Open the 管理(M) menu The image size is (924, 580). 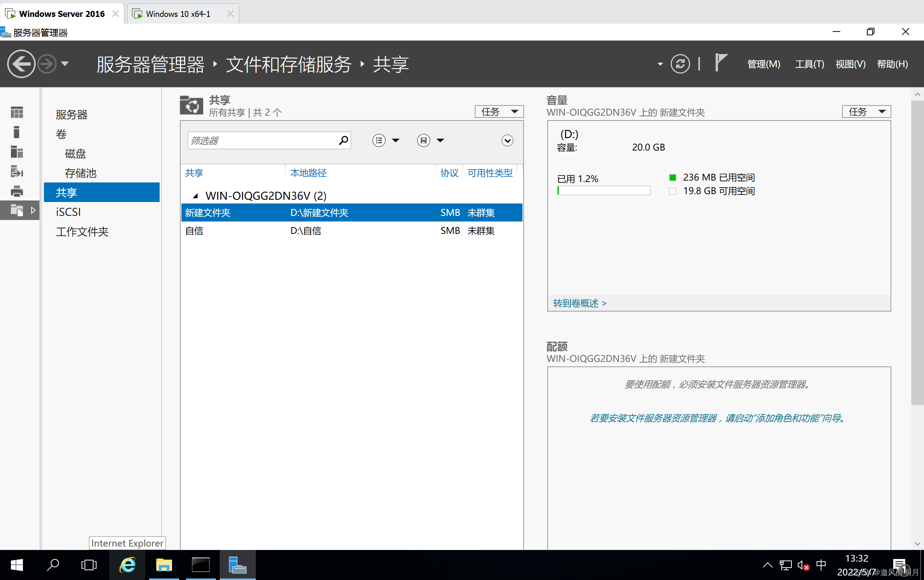764,64
